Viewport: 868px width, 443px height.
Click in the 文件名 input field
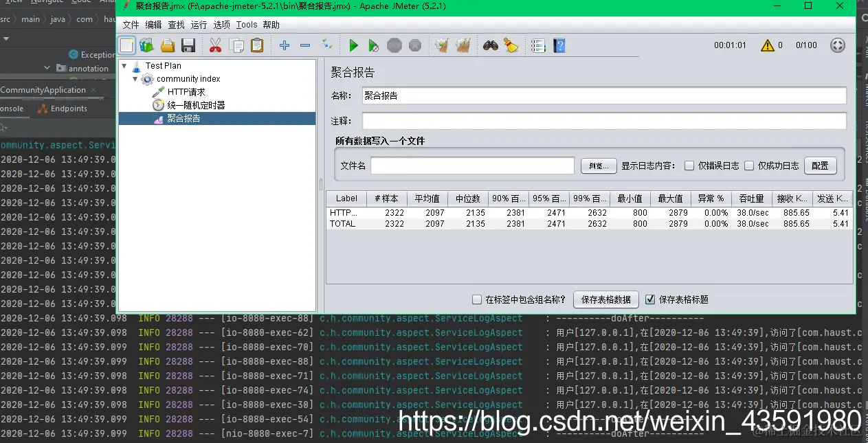[x=472, y=165]
